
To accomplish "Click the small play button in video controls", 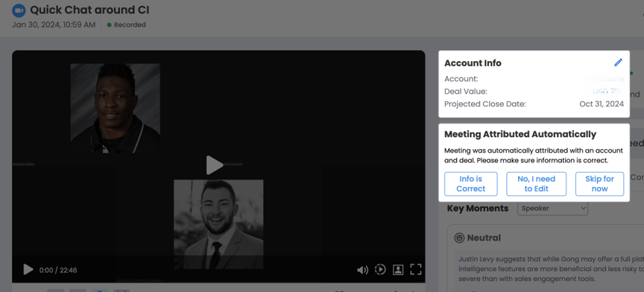I will [28, 270].
